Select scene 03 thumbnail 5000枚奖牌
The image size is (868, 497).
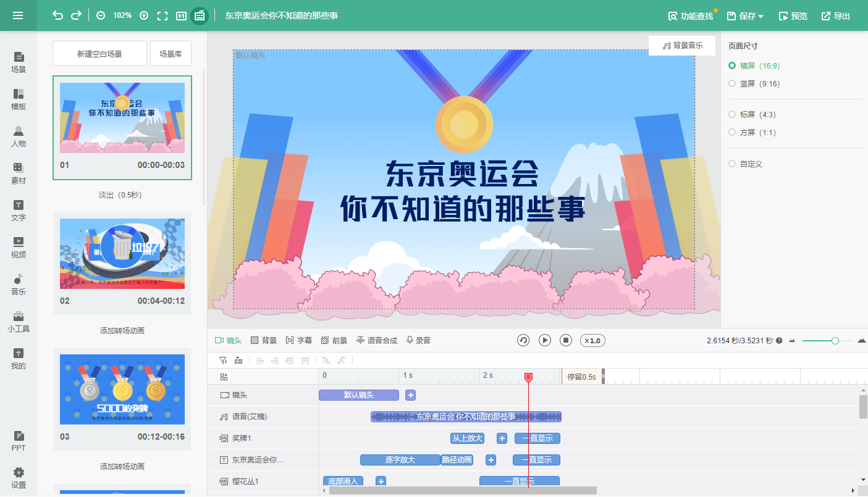pos(122,389)
